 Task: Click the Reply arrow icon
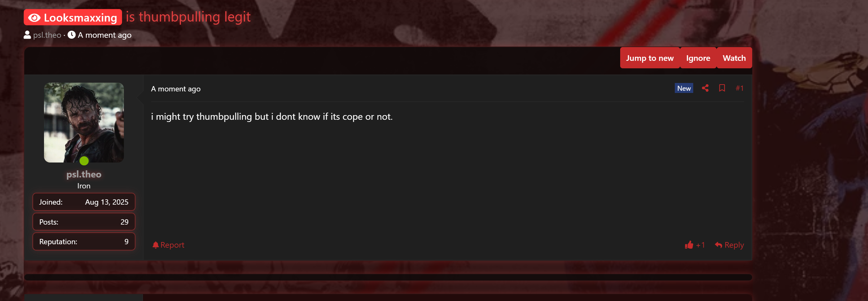click(x=718, y=245)
